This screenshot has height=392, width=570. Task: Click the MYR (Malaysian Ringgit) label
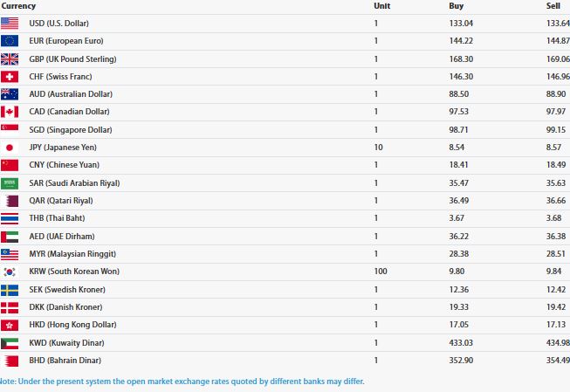72,254
